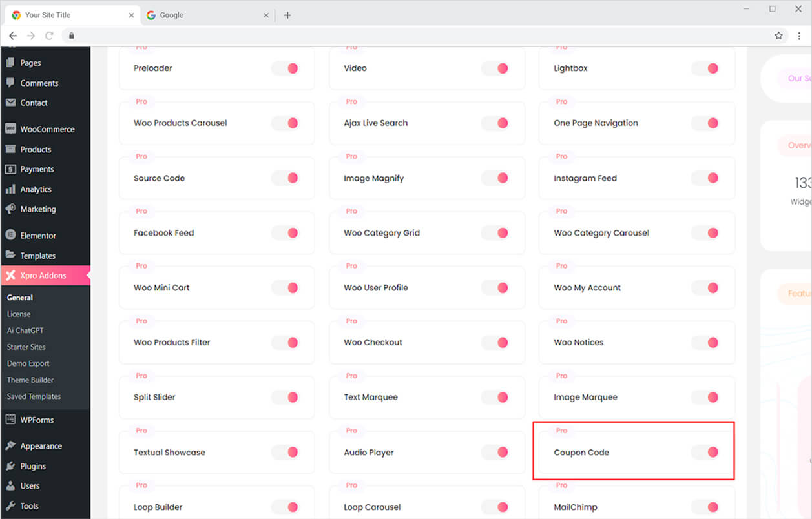Click the Image Marquee label
Viewport: 812px width, 519px height.
pyautogui.click(x=585, y=398)
